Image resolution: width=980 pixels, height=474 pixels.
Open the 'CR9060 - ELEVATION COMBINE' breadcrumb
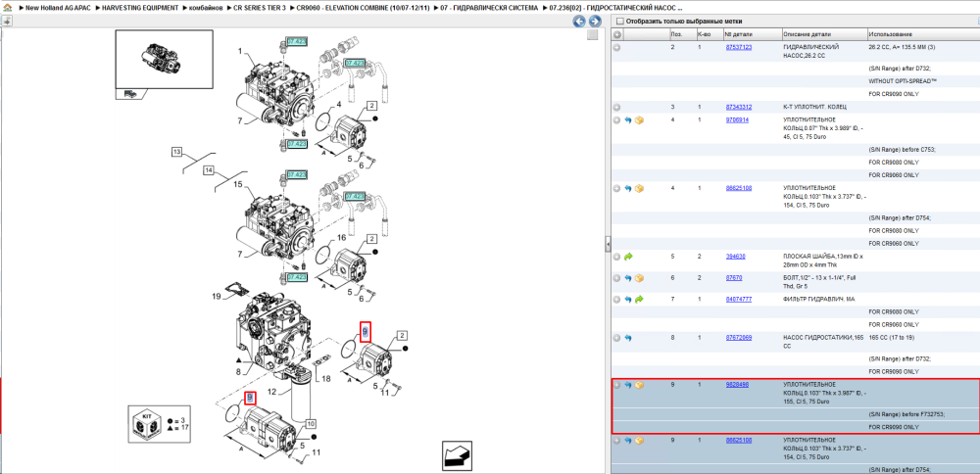364,8
